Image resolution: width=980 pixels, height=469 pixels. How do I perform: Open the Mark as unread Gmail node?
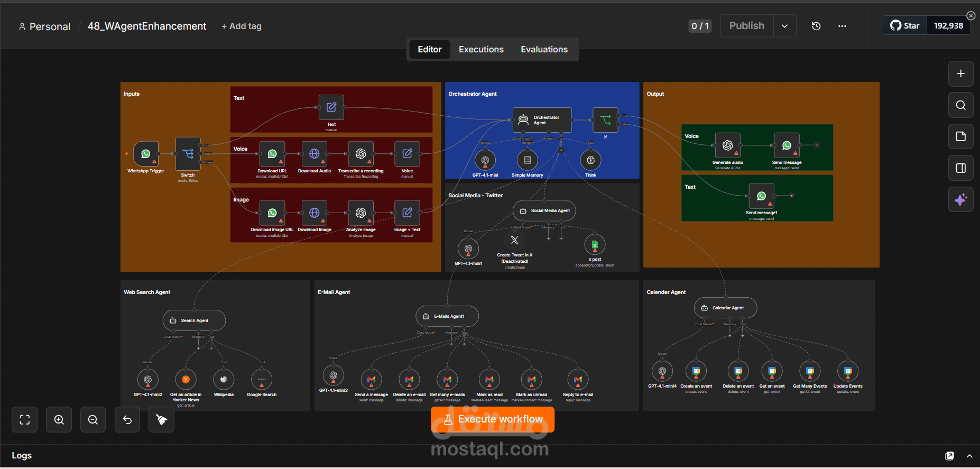[x=532, y=379]
